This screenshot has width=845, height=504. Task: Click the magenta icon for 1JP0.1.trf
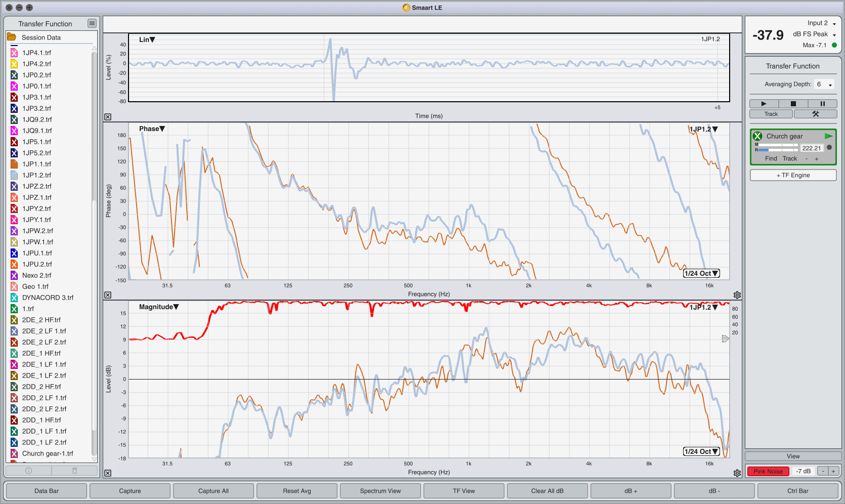[14, 86]
